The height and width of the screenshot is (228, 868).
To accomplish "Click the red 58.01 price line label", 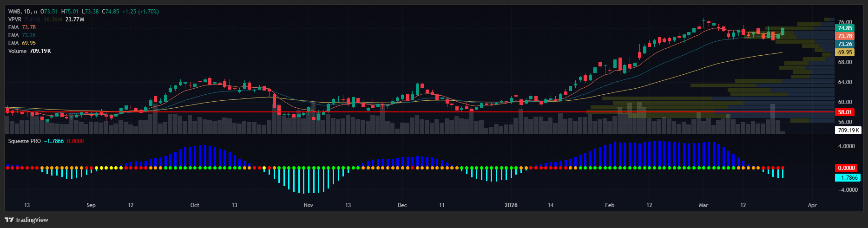I will [x=845, y=112].
